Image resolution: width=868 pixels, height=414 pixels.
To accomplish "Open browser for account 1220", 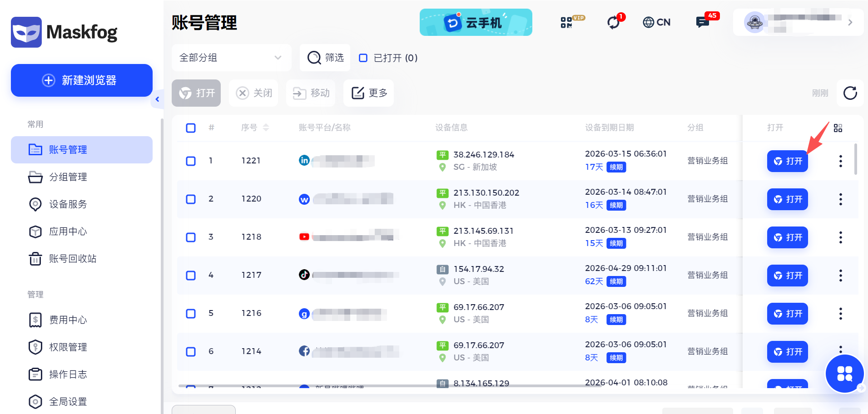I will point(788,199).
